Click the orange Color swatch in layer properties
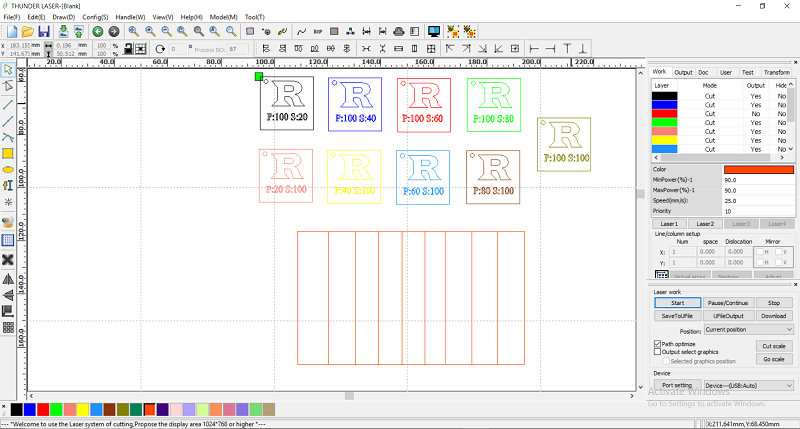Screen dimensions: 800x429 759,169
